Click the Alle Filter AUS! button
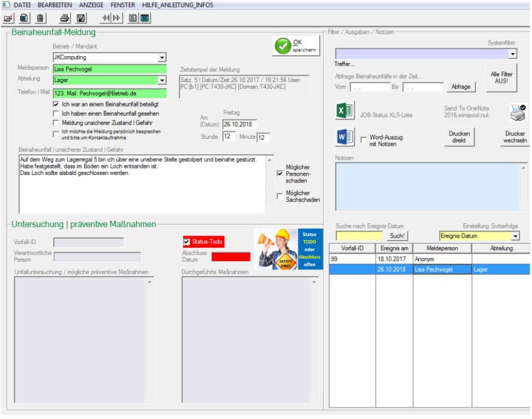532x419 pixels. [502, 78]
